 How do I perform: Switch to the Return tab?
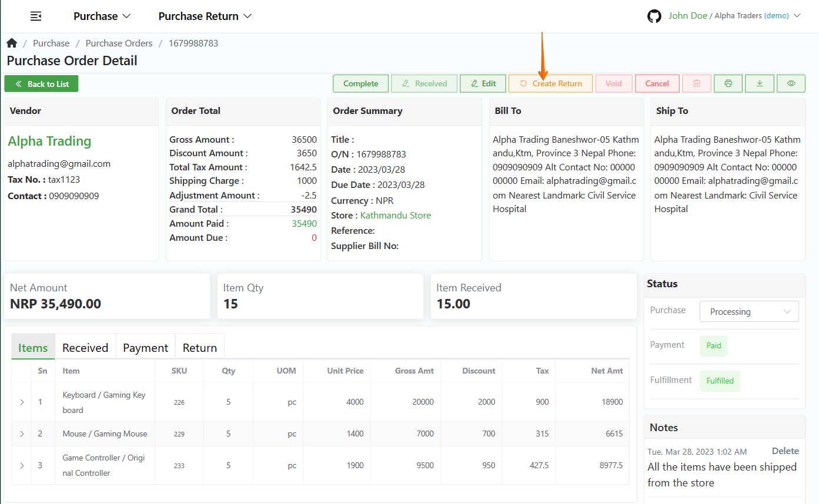tap(200, 347)
